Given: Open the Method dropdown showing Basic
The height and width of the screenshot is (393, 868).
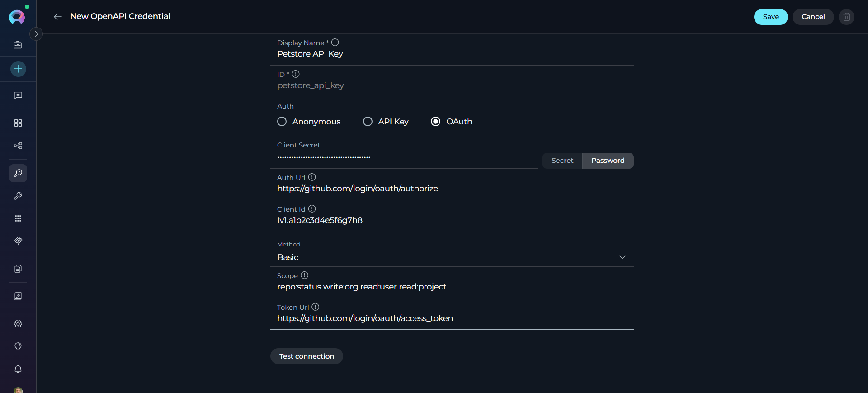Looking at the screenshot, I should [452, 257].
